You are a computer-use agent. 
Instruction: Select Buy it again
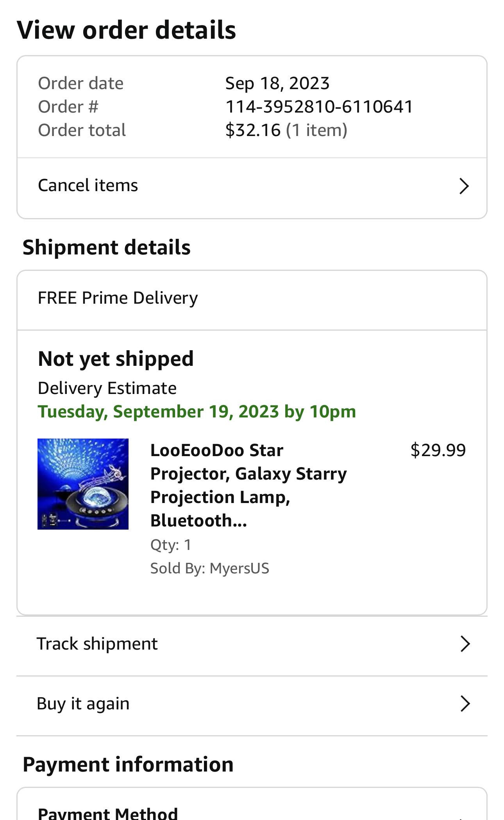tap(83, 704)
